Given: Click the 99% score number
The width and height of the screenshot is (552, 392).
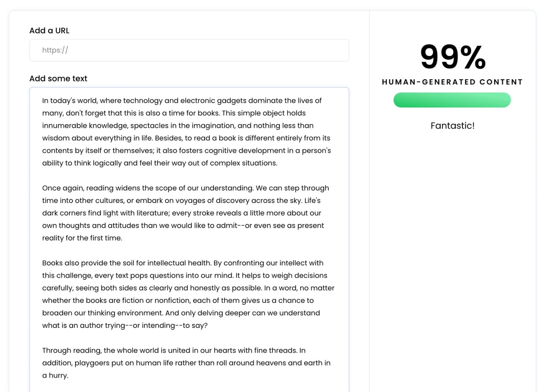Looking at the screenshot, I should (453, 57).
